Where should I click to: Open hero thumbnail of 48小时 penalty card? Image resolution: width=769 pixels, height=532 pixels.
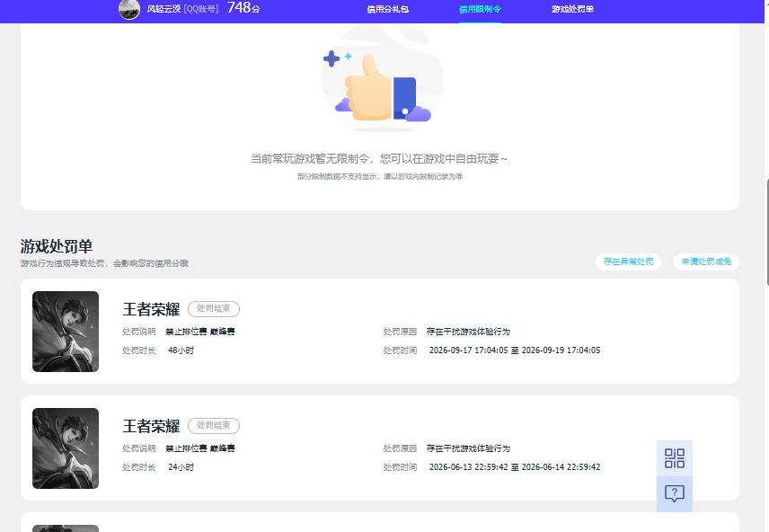66,332
